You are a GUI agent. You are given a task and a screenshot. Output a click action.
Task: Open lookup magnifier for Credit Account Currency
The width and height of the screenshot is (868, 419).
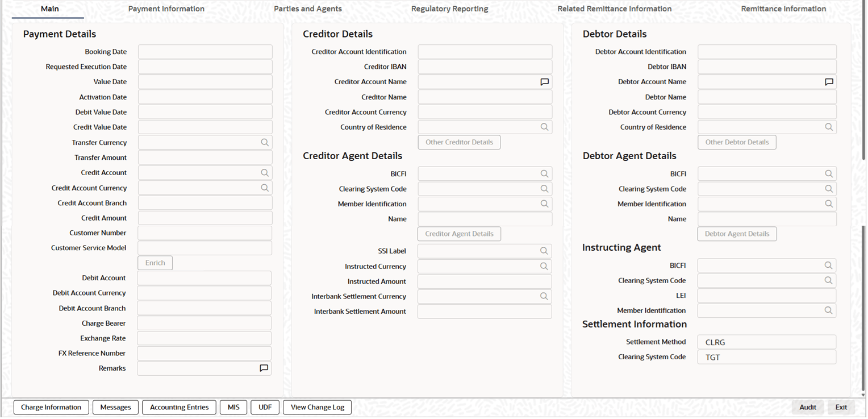[265, 188]
